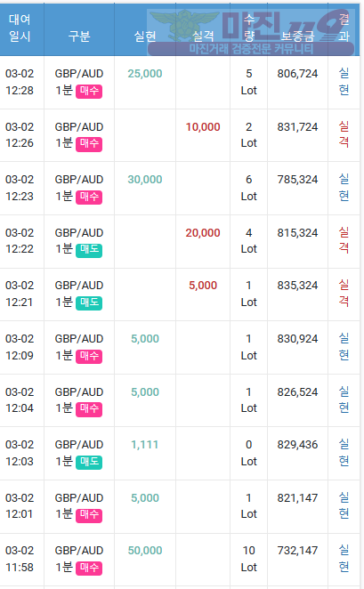364x589 pixels.
Task: Click the 보증금 column header
Action: (297, 36)
